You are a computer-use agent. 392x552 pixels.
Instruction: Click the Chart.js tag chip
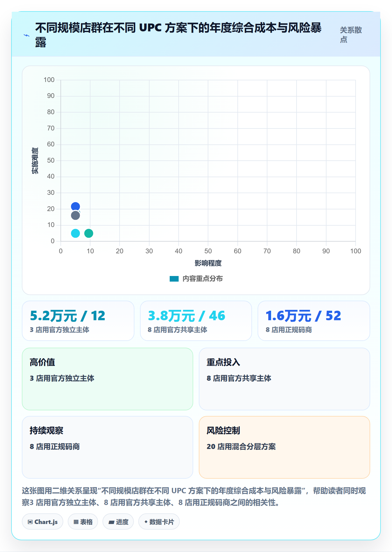click(43, 522)
